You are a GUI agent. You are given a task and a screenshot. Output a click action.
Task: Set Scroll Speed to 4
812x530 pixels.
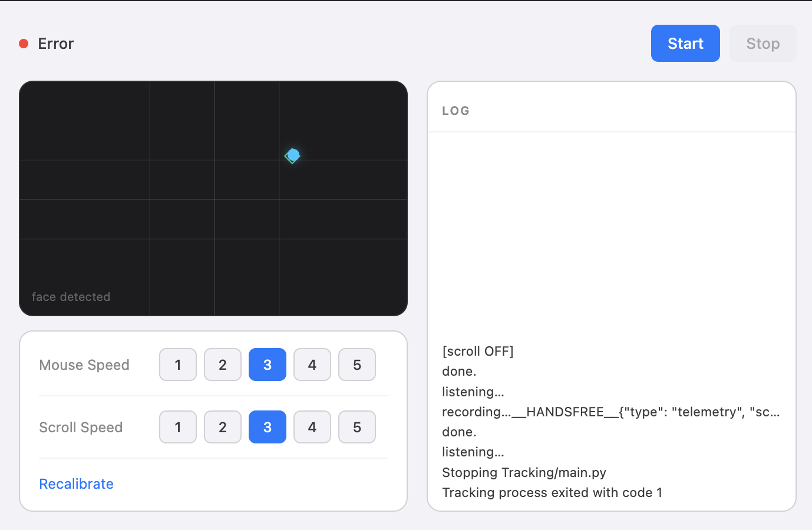[x=312, y=427]
